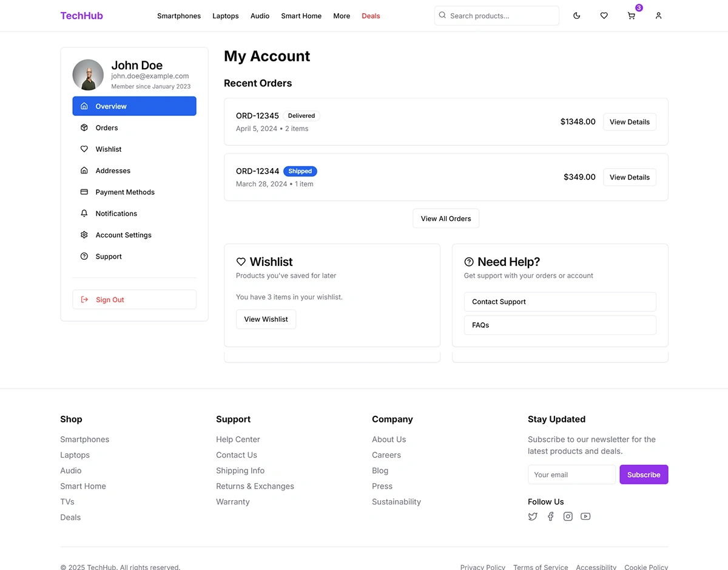The image size is (728, 570).
Task: View Details for order ORD-12345
Action: pyautogui.click(x=630, y=121)
